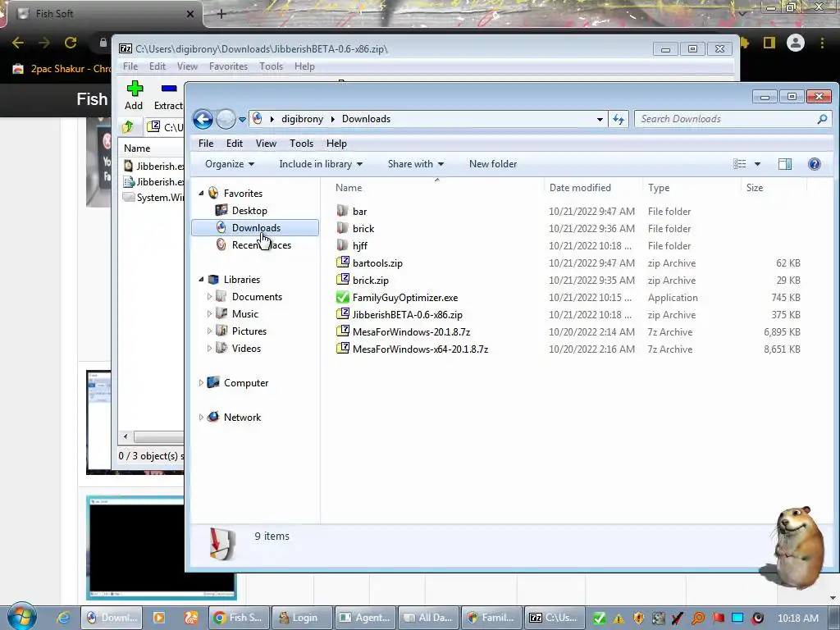Viewport: 840px width, 630px height.
Task: Select Downloads in Favorites
Action: click(255, 228)
